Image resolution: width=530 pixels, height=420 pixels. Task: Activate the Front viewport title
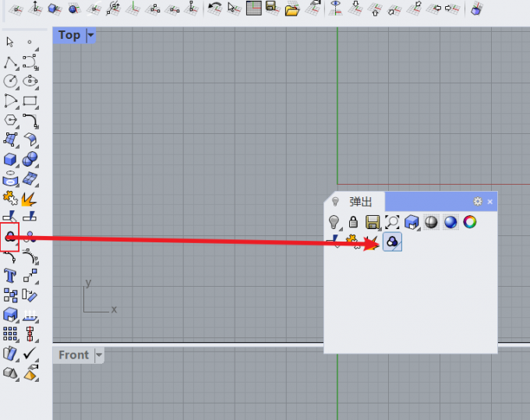tap(73, 355)
